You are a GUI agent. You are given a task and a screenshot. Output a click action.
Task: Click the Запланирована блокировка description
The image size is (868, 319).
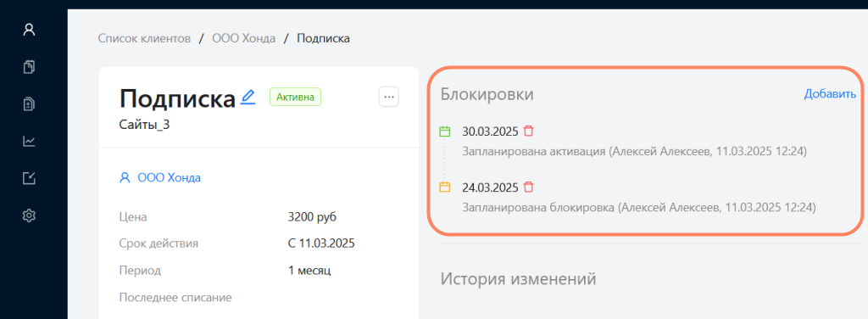pos(639,208)
